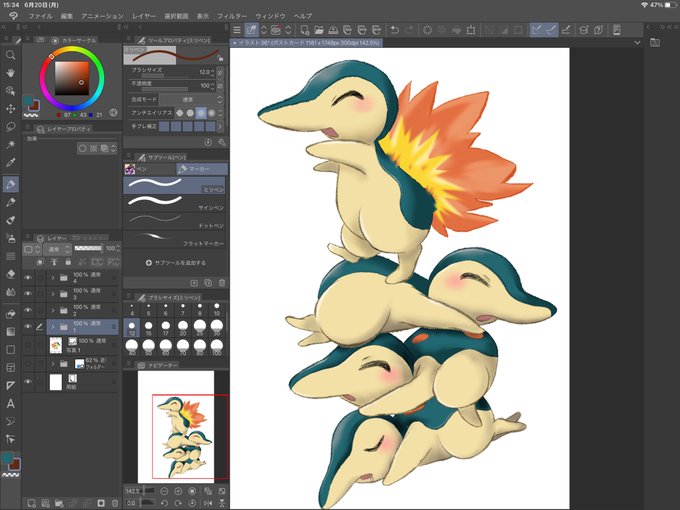Open the アニメーション menu
Viewport: 680px width, 510px height.
[x=102, y=16]
